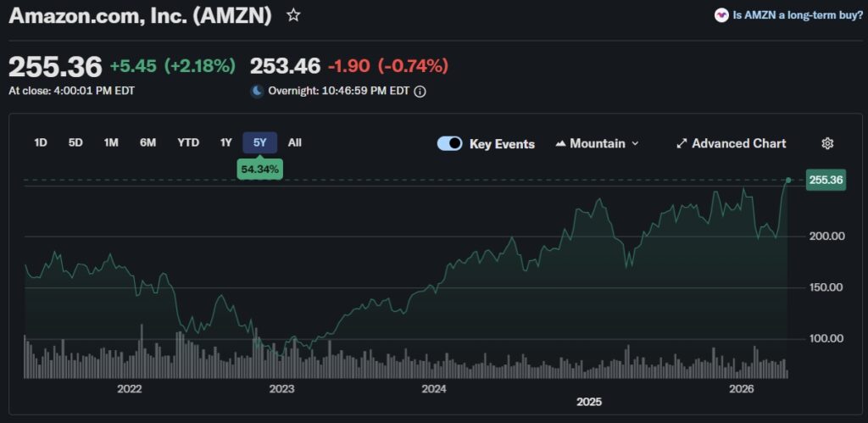Switch to the 5D range
The image size is (868, 423).
75,142
